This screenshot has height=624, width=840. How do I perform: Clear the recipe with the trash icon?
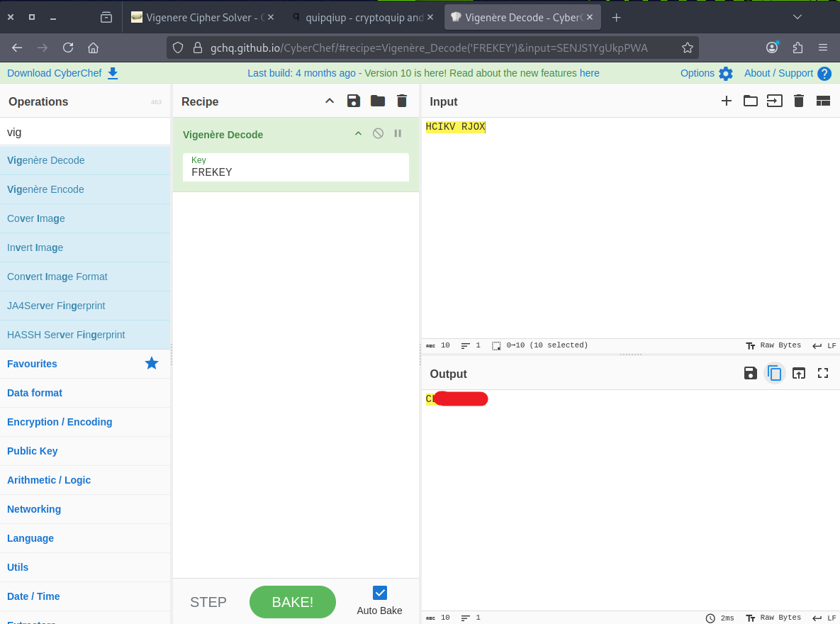click(402, 101)
